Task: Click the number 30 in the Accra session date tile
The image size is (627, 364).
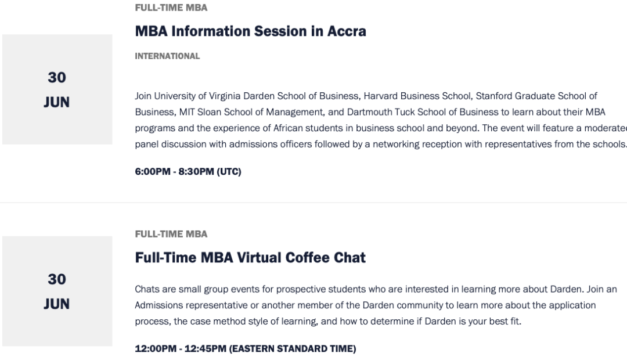Action: [x=57, y=78]
